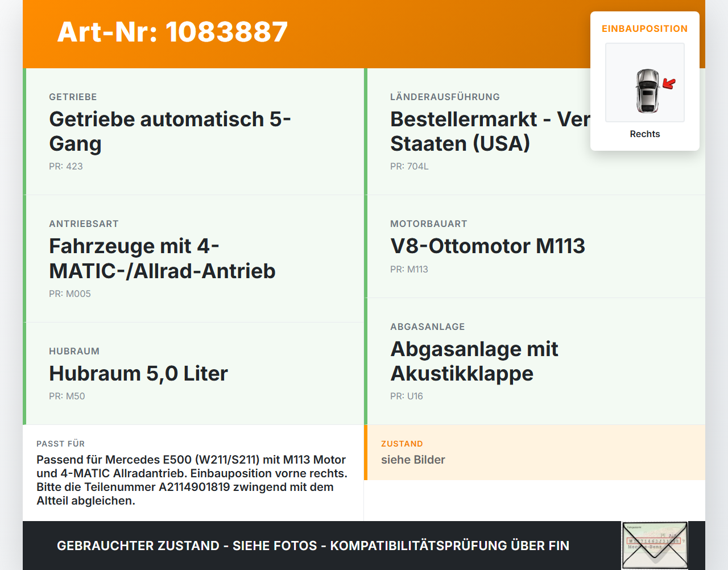The width and height of the screenshot is (728, 570).
Task: Click the PR: M113 code
Action: pos(409,269)
